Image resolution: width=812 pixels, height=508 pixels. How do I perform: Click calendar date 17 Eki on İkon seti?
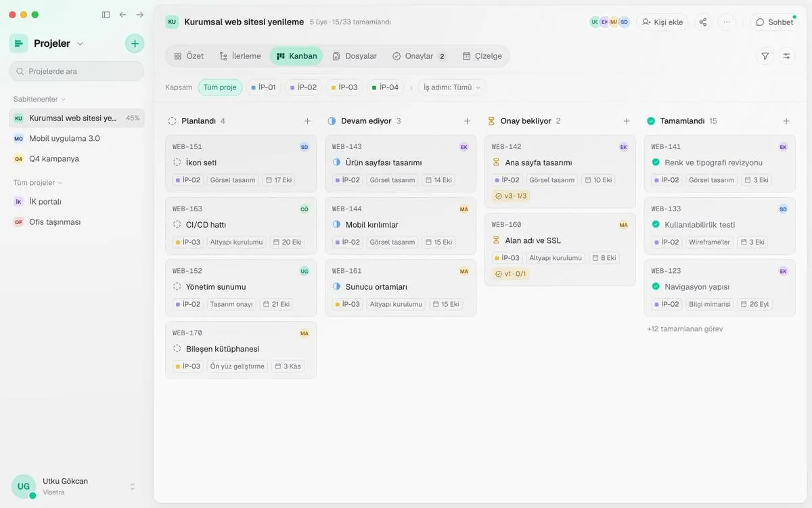[x=279, y=180]
